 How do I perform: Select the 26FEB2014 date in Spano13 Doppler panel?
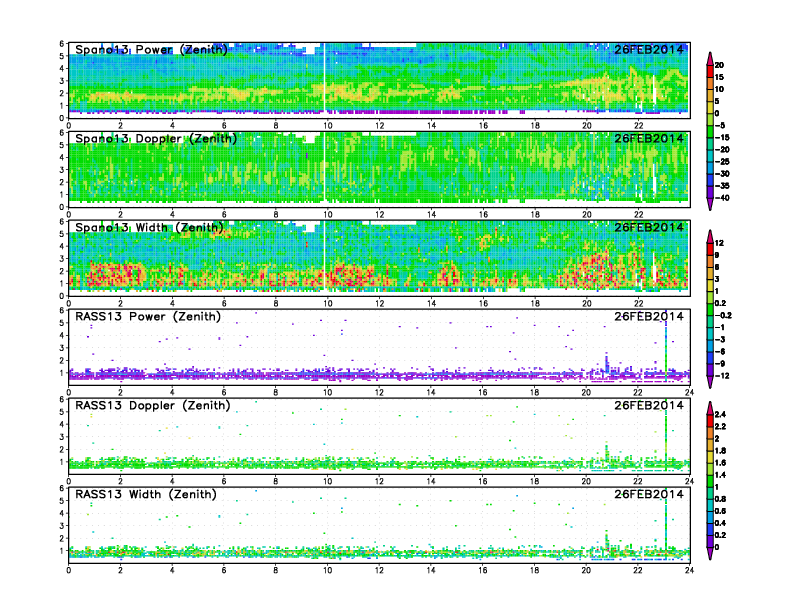[649, 138]
